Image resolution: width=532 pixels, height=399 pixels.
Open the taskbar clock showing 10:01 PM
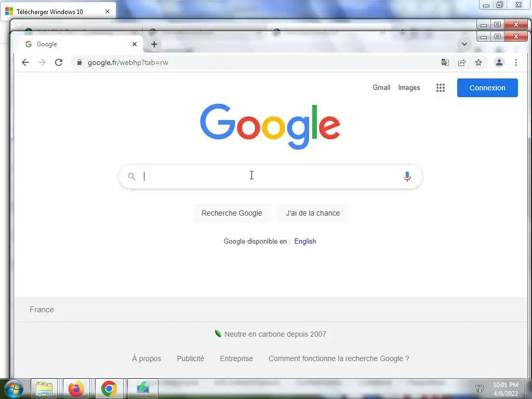(506, 389)
